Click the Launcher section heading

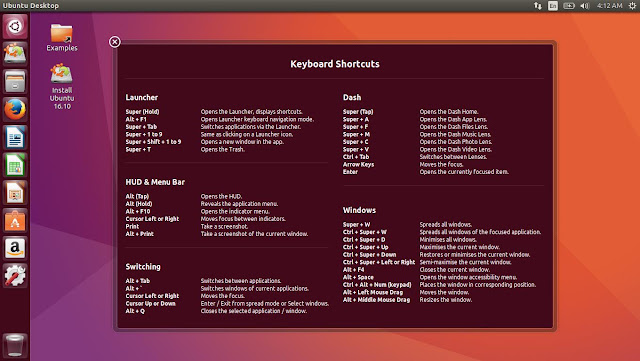coord(142,98)
